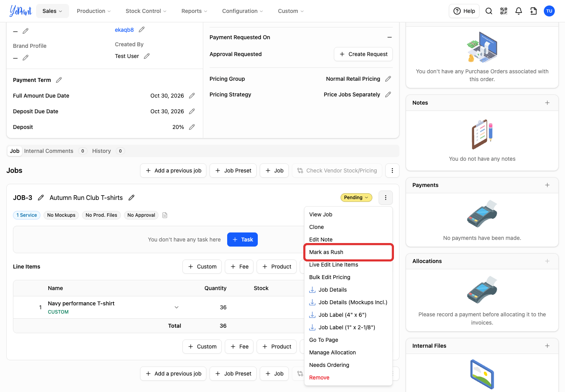Click the top Add a previous job button

click(173, 171)
